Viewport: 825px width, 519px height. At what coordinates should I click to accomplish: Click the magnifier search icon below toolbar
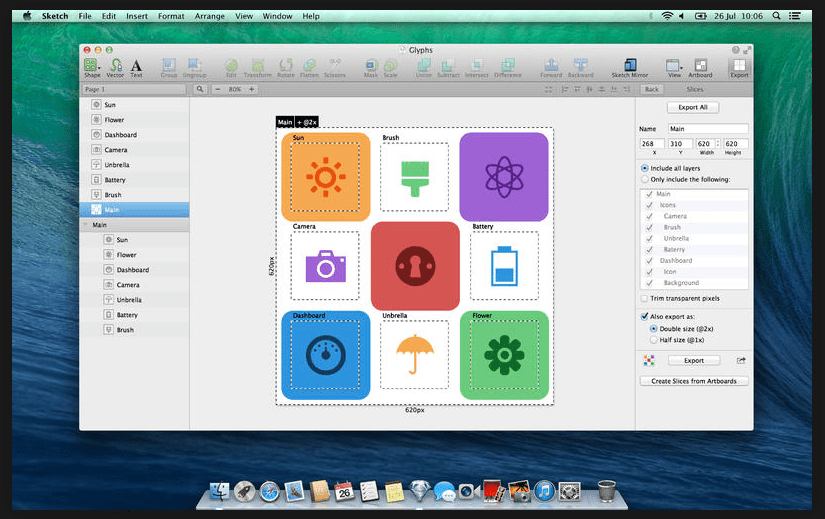(x=200, y=89)
